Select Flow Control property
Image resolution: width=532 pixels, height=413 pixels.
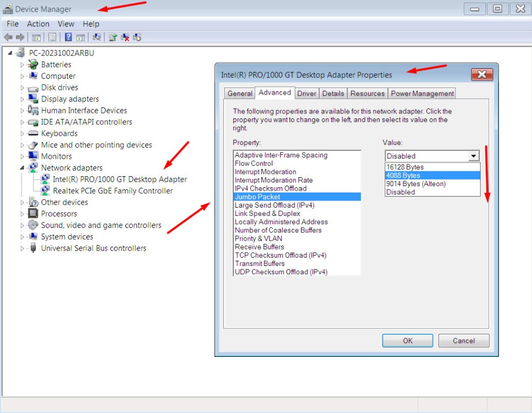tap(297, 164)
